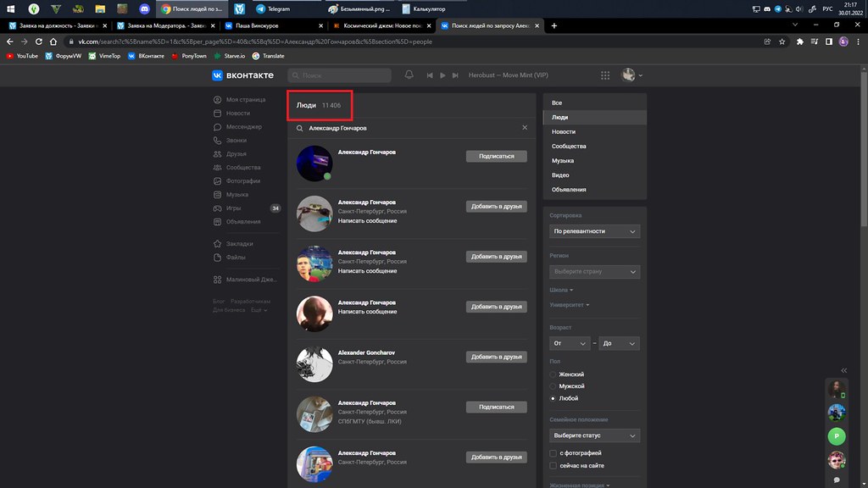Collapse the chat contacts side panel
Viewport: 868px width, 488px height.
pos(843,370)
